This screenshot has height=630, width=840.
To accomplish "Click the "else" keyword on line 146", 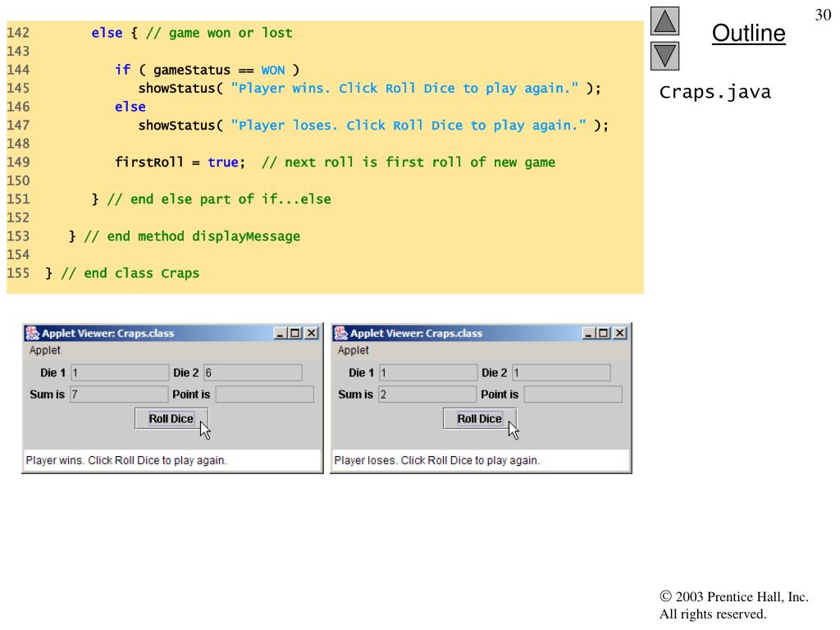I will pyautogui.click(x=130, y=107).
